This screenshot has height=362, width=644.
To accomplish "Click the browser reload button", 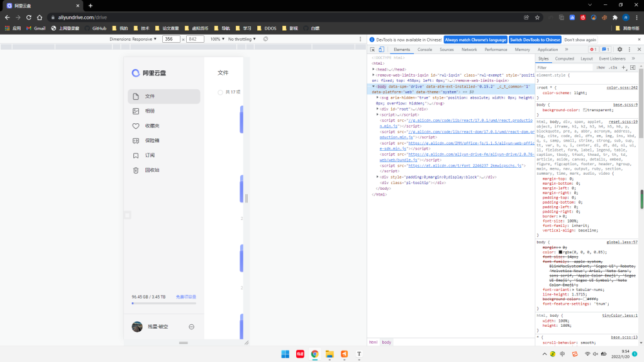I will point(29,17).
